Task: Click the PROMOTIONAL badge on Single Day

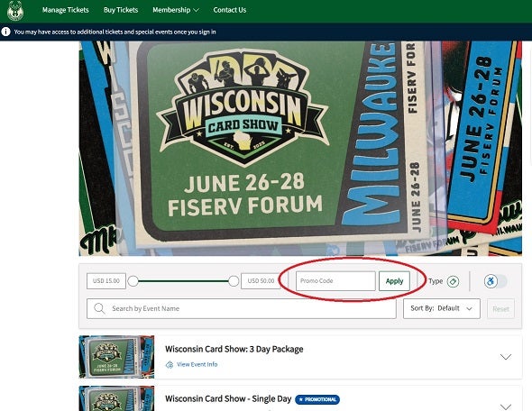Action: pos(317,399)
